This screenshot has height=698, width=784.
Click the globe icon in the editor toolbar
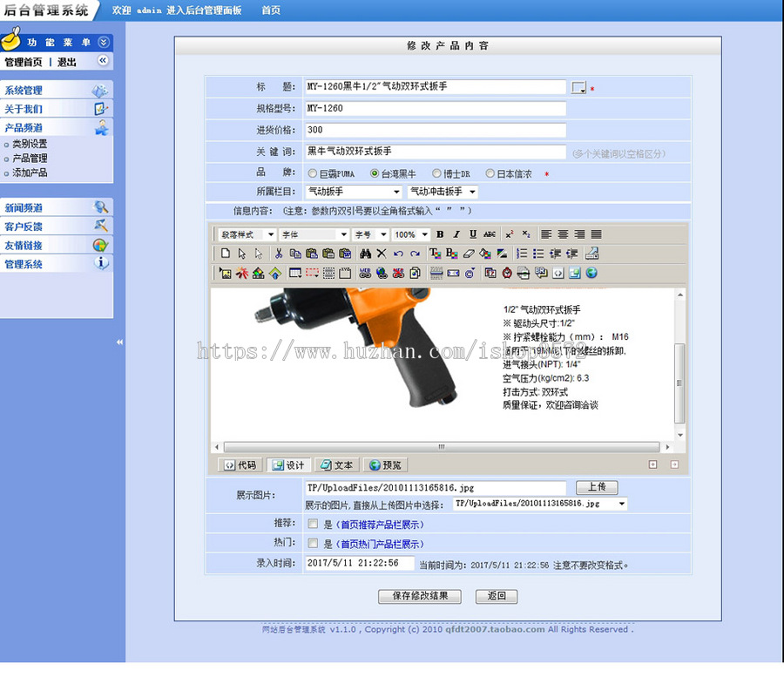coord(591,273)
